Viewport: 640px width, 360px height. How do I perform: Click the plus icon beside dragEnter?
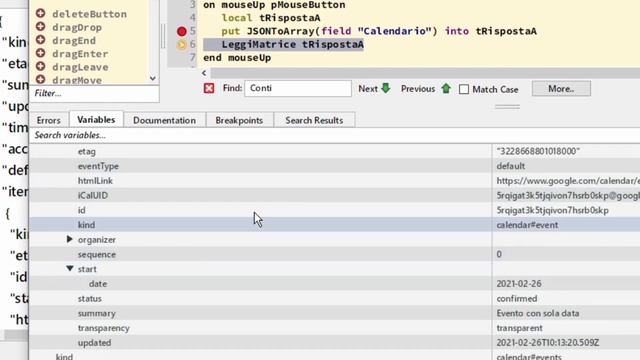[40, 53]
